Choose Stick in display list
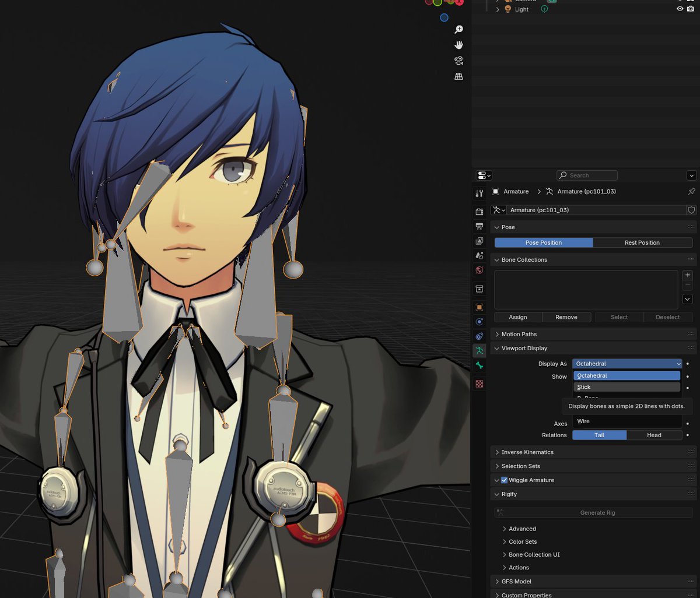Viewport: 700px width, 598px height. click(626, 387)
